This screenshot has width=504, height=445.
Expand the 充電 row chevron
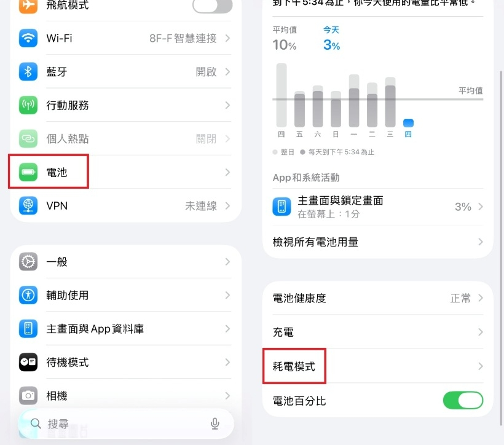click(x=480, y=332)
